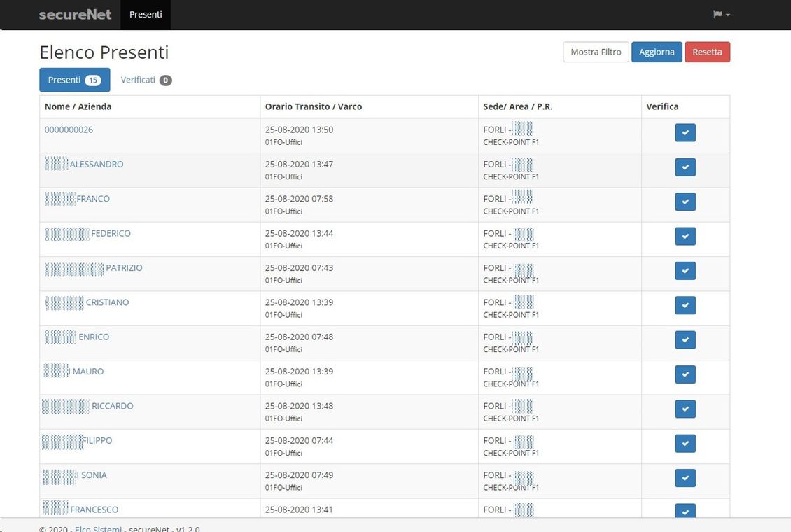Open the Elco Sistemi footer link
This screenshot has width=791, height=532.
click(x=99, y=529)
